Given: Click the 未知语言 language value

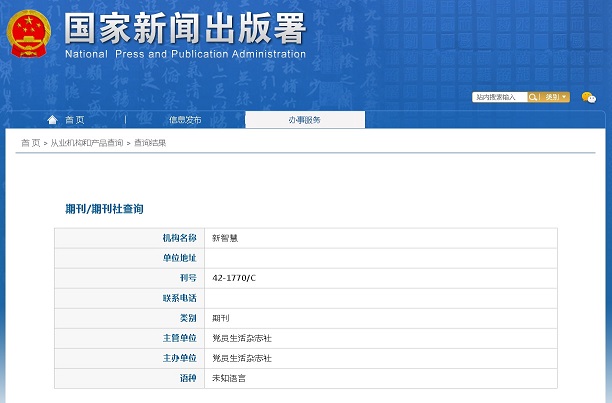Looking at the screenshot, I should tap(229, 378).
